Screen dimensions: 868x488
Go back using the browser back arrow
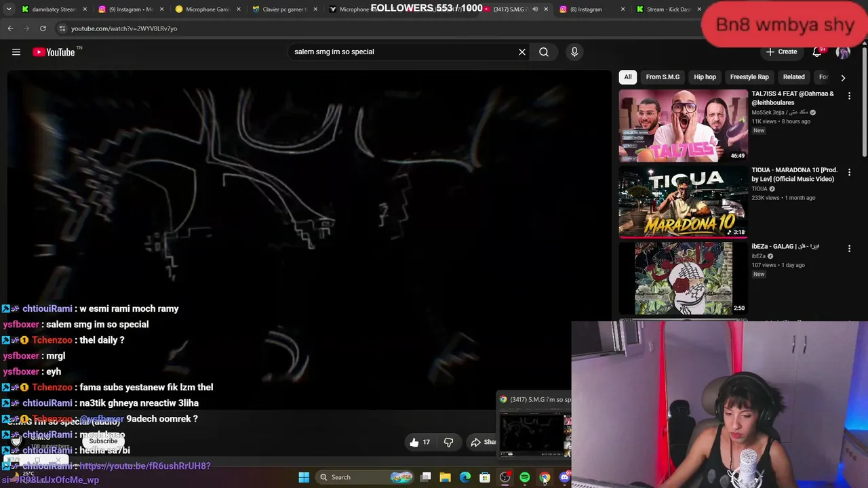tap(10, 28)
